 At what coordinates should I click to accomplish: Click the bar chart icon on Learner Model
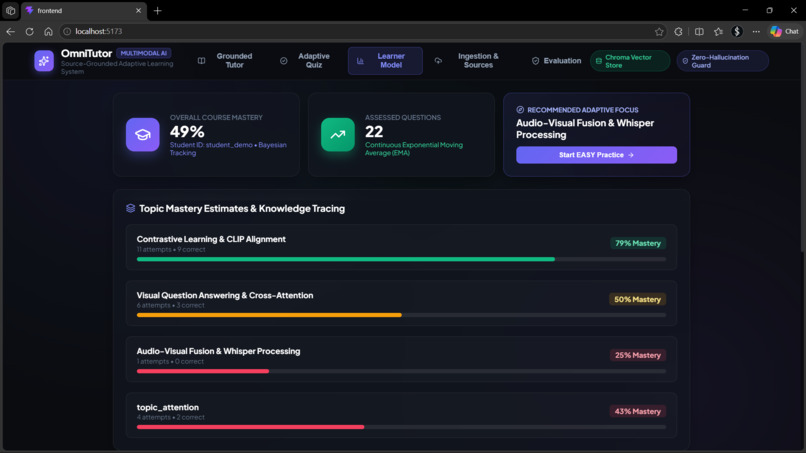pyautogui.click(x=360, y=61)
